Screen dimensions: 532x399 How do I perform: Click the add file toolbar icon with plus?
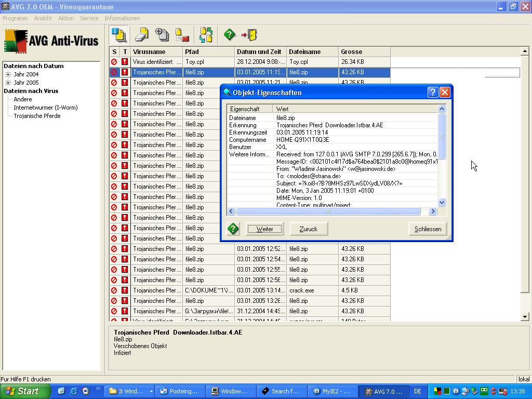pyautogui.click(x=162, y=35)
